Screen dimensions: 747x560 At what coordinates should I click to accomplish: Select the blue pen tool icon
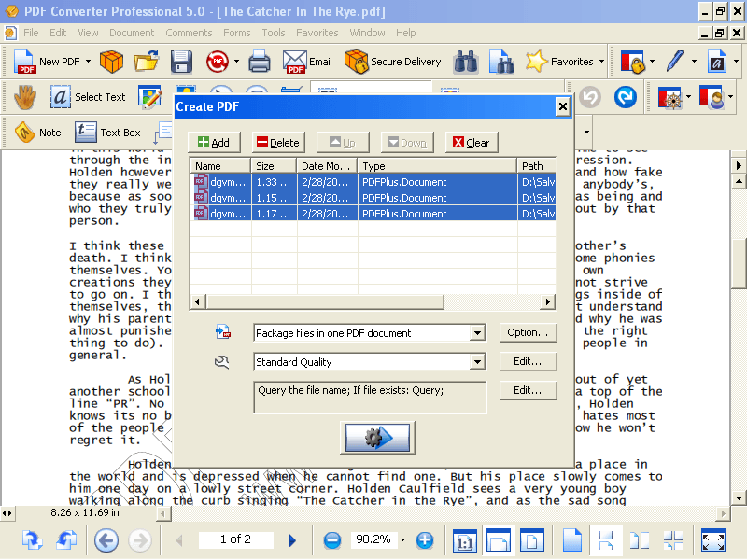[675, 61]
